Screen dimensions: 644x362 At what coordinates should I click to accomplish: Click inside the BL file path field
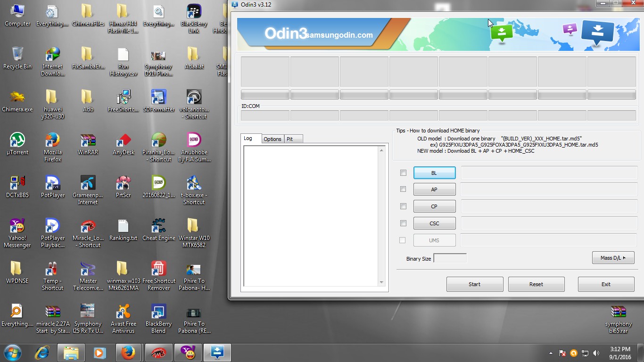549,173
